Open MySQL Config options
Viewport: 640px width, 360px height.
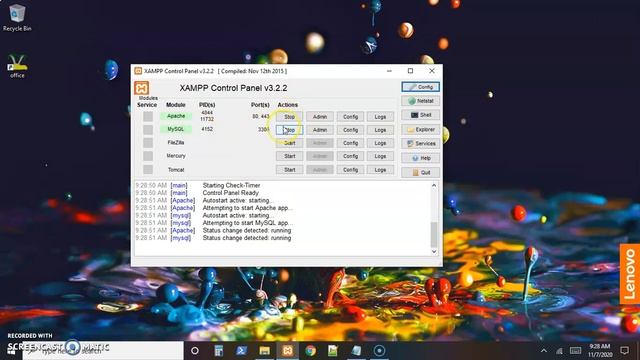[350, 130]
